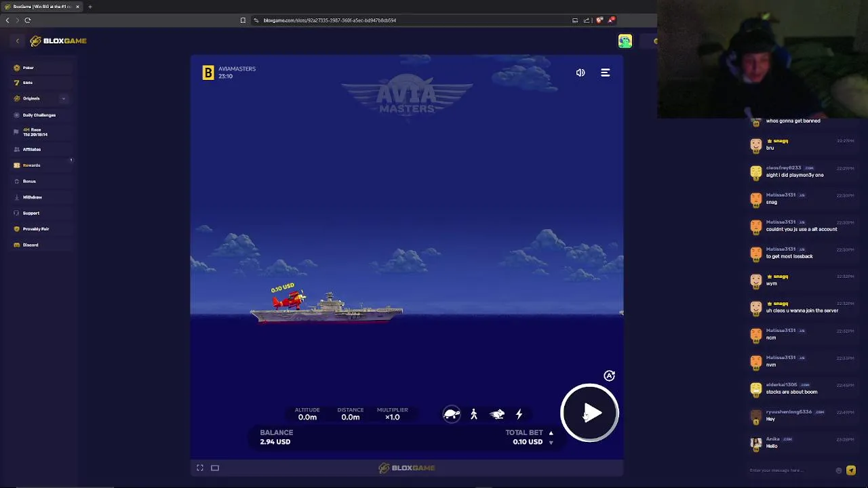Select the walking-man normal speed mode

coord(474,414)
